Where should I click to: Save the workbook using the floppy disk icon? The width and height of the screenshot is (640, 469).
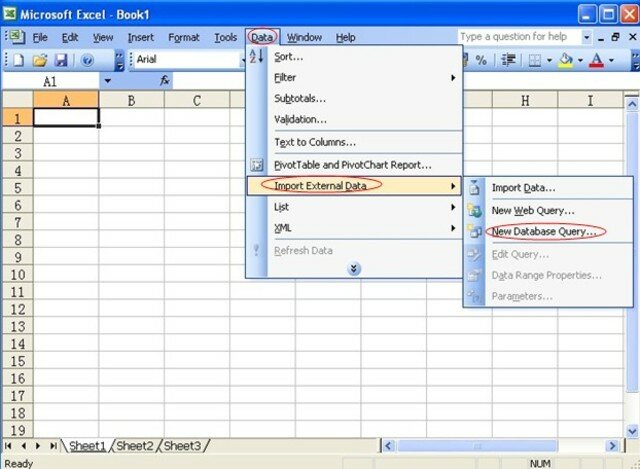pyautogui.click(x=61, y=60)
